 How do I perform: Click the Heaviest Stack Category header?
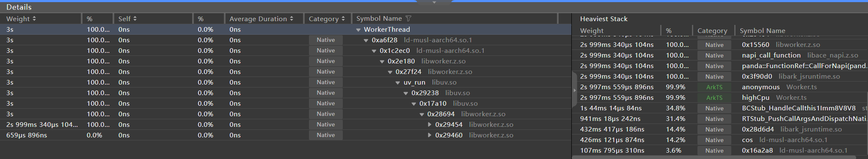pos(712,30)
